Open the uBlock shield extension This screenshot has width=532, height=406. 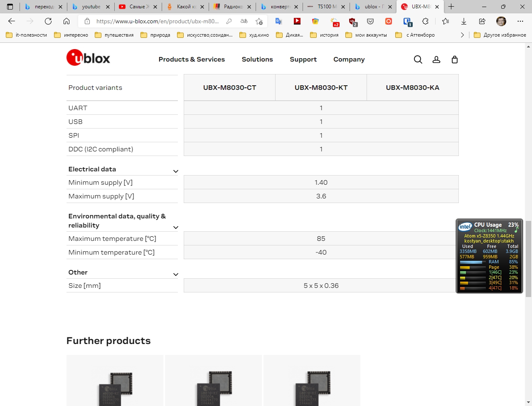352,22
